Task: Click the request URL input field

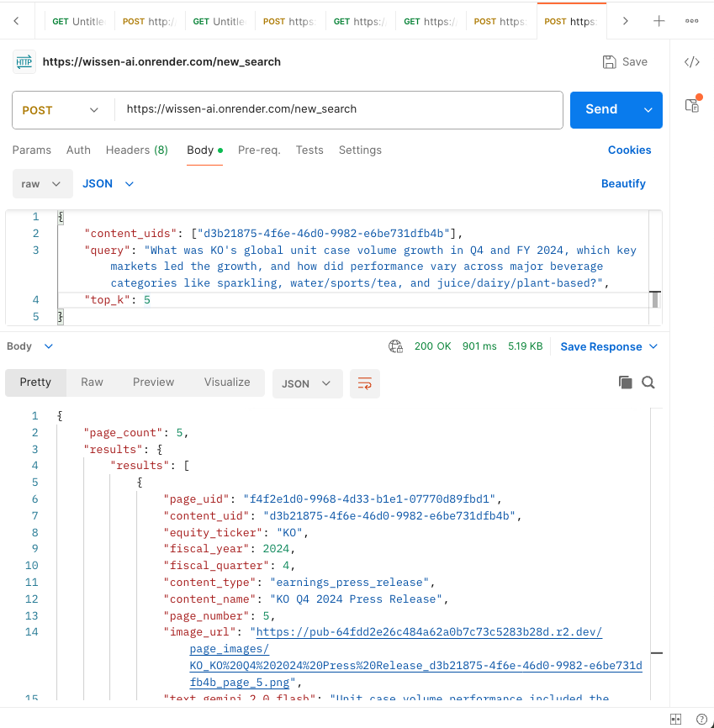Action: [x=338, y=110]
